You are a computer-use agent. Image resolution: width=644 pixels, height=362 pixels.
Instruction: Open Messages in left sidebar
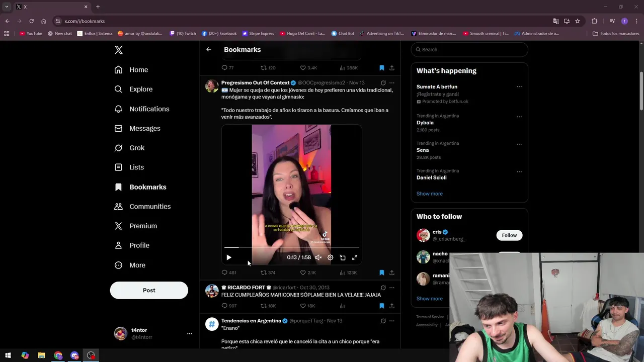(x=137, y=128)
